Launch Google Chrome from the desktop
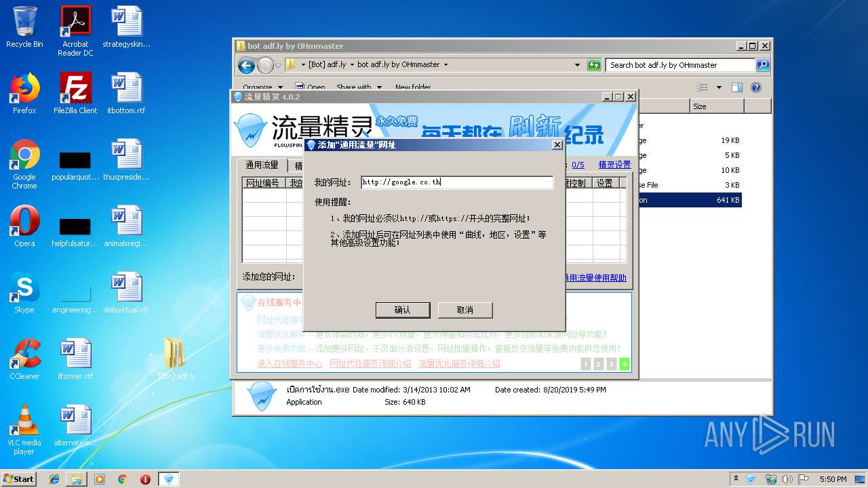The width and height of the screenshot is (868, 488). [24, 164]
